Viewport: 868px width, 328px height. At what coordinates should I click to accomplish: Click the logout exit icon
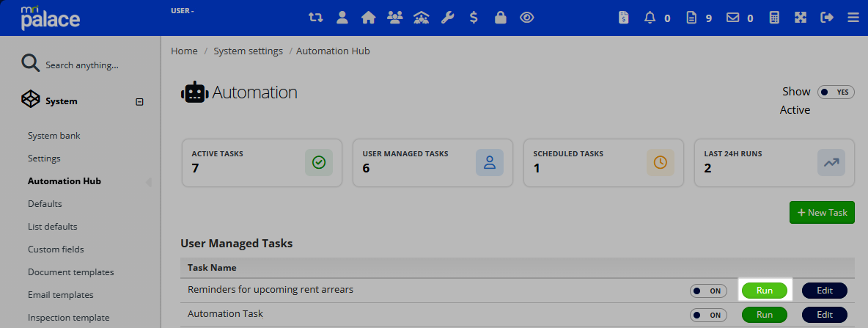pos(827,18)
